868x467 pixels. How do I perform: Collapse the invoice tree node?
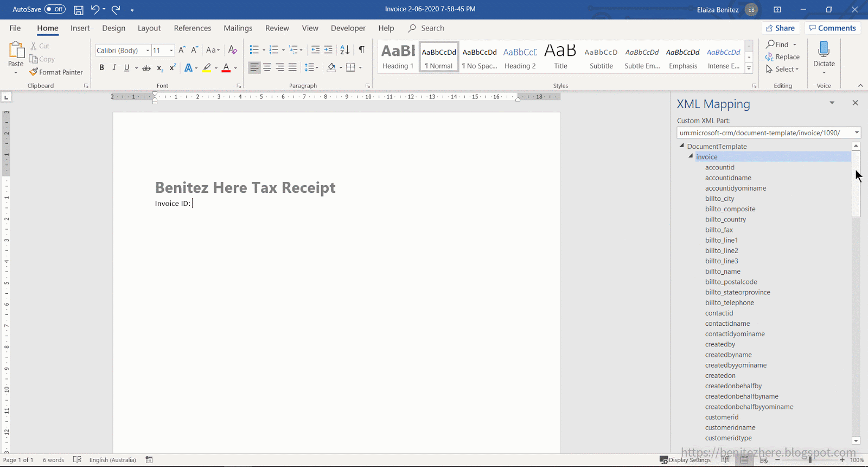(x=691, y=156)
